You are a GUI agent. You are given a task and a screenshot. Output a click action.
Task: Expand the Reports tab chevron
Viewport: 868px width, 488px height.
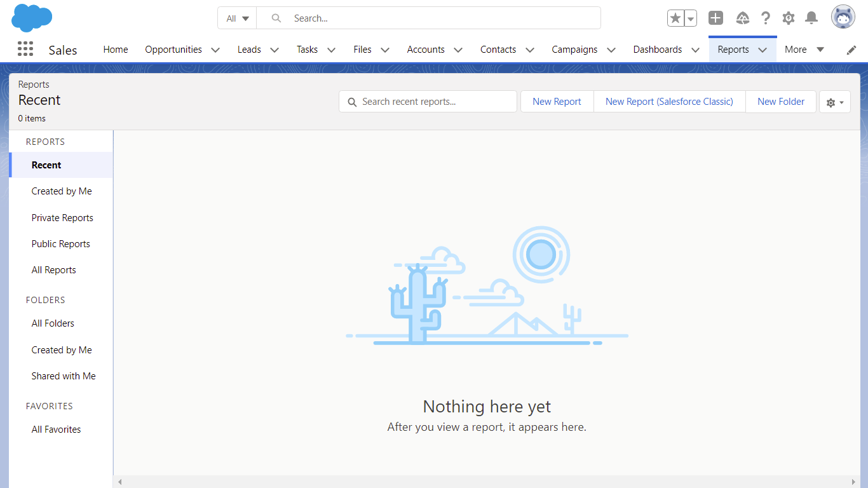(763, 50)
